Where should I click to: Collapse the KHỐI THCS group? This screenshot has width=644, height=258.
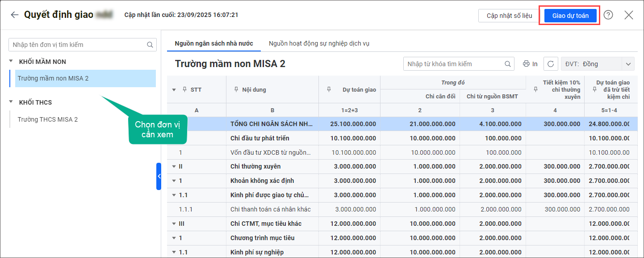coord(11,102)
